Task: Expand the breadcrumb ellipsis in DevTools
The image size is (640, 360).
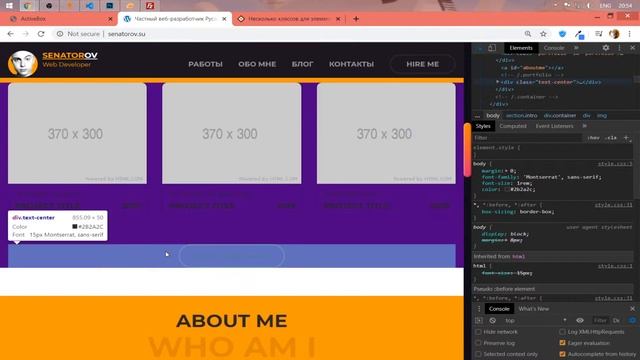Action: click(477, 116)
